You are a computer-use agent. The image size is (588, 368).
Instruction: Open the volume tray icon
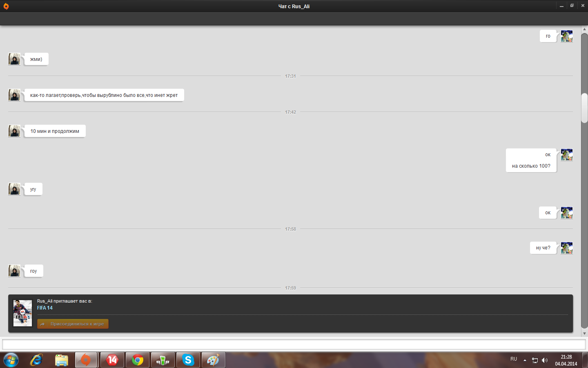(545, 360)
